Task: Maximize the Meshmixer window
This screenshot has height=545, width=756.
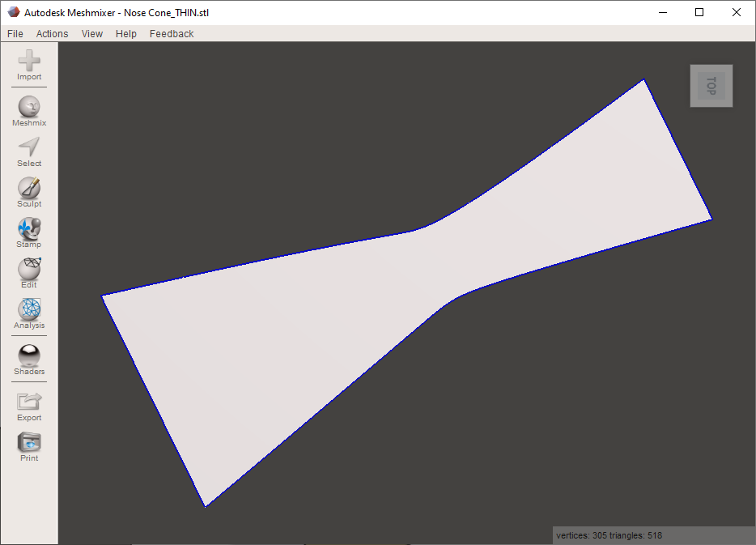Action: [x=699, y=12]
